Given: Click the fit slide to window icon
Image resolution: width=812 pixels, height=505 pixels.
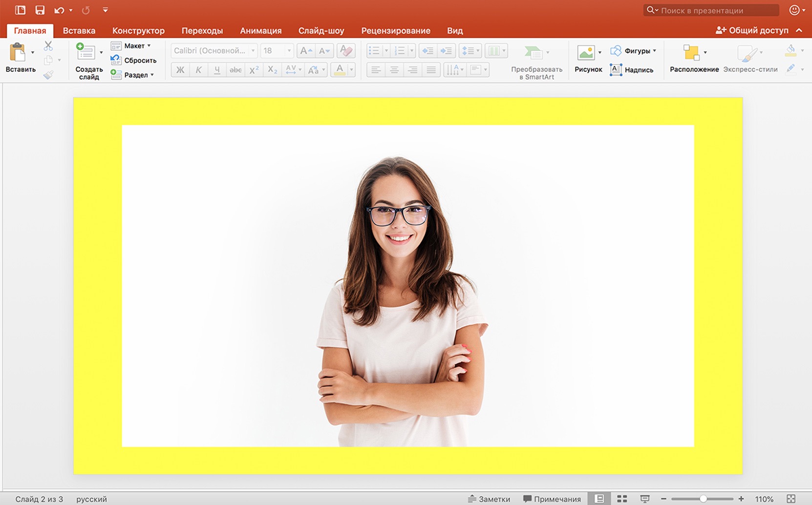Looking at the screenshot, I should (791, 499).
